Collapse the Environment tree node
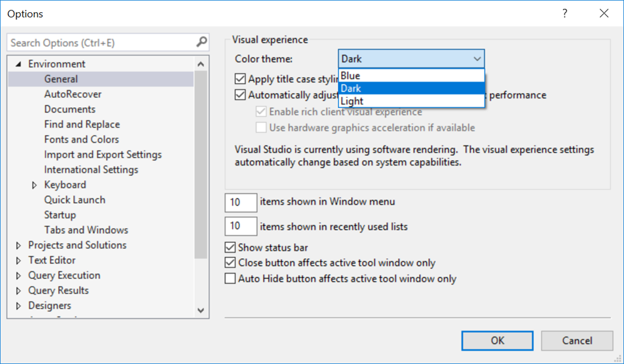Screen dimensions: 624x364 coord(18,63)
